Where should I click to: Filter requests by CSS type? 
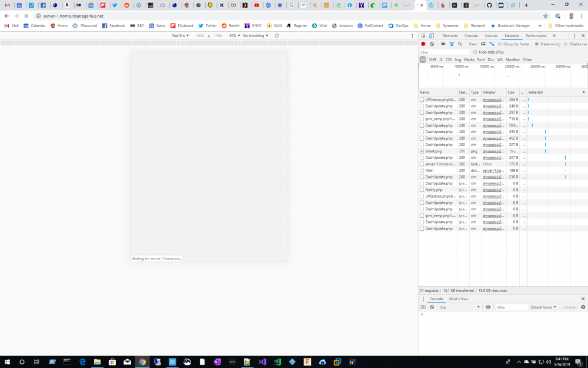449,59
